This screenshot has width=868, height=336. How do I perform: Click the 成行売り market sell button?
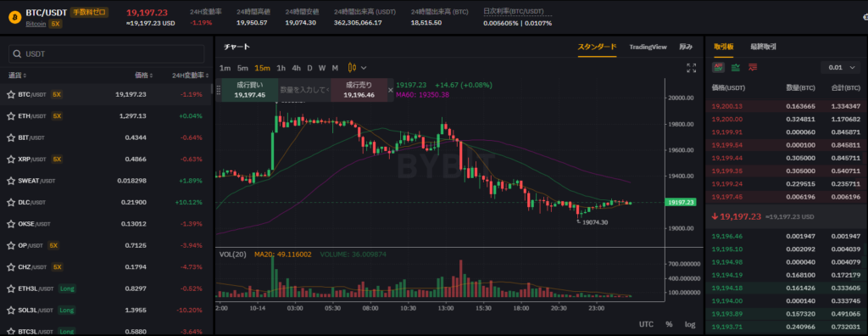click(359, 90)
